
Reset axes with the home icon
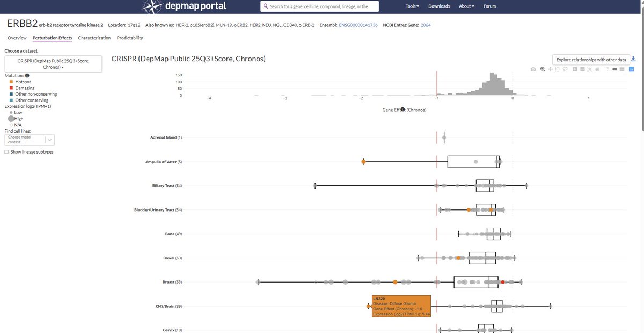(x=597, y=69)
